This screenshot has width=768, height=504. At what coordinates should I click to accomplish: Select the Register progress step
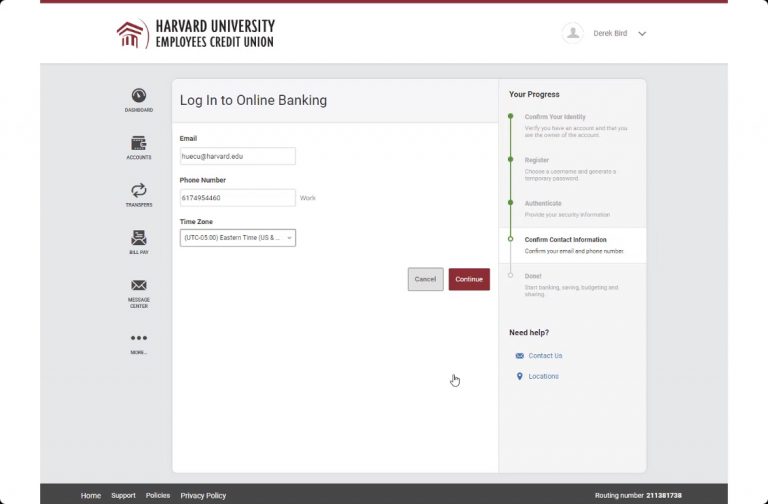tap(573, 168)
